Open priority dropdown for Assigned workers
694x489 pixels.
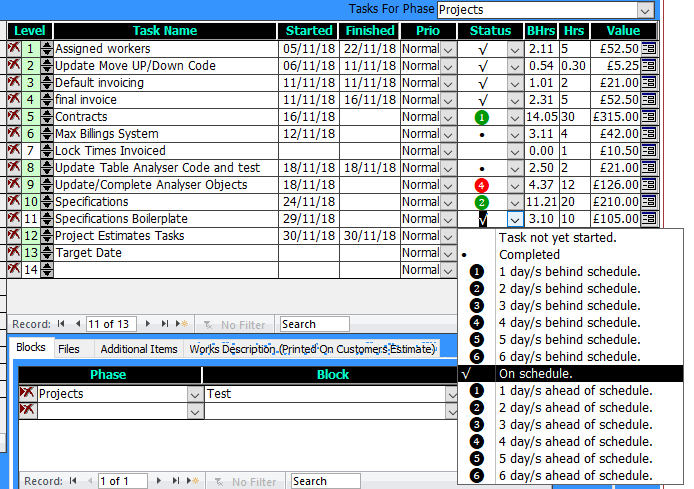tap(448, 49)
